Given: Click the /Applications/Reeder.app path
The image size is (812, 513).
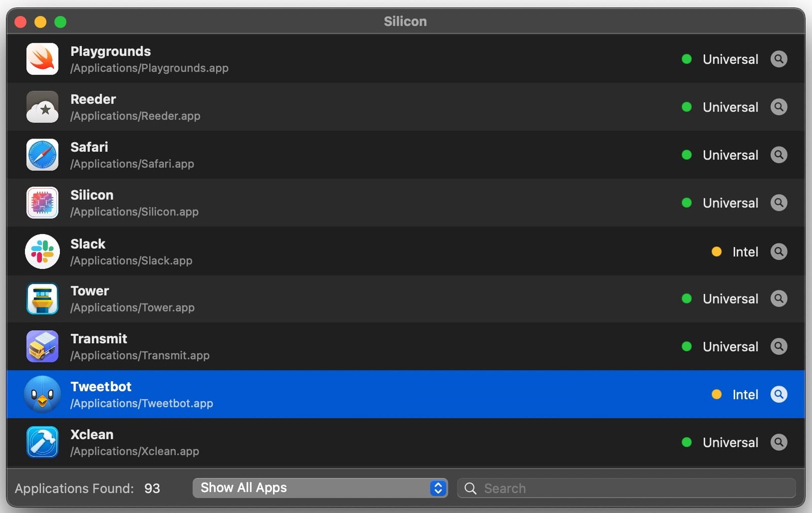Looking at the screenshot, I should [x=136, y=116].
